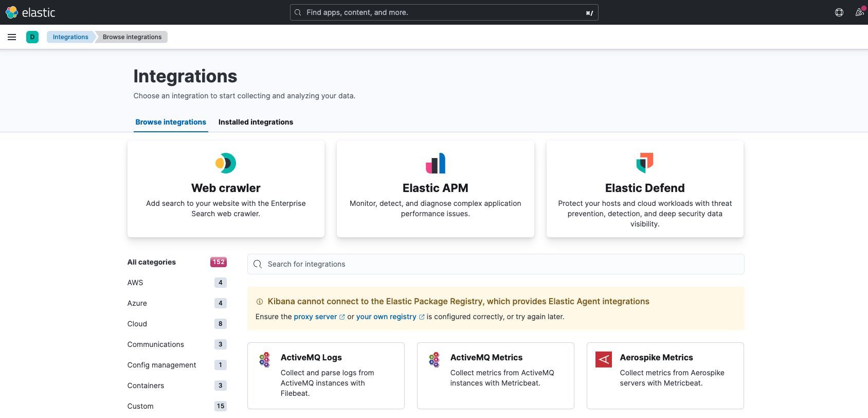This screenshot has height=418, width=868.
Task: Go to Integrations breadcrumb
Action: 70,37
